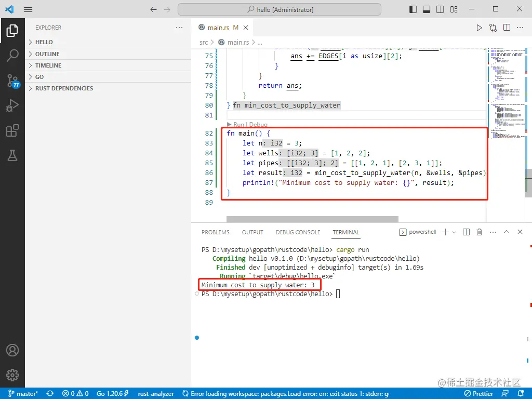Image resolution: width=532 pixels, height=399 pixels.
Task: Open the Search view in activity bar
Action: (x=12, y=55)
